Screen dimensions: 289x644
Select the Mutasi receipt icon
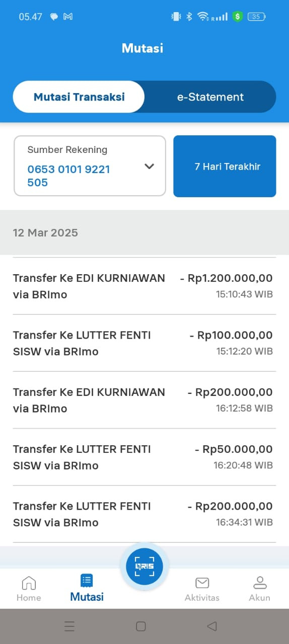[87, 581]
